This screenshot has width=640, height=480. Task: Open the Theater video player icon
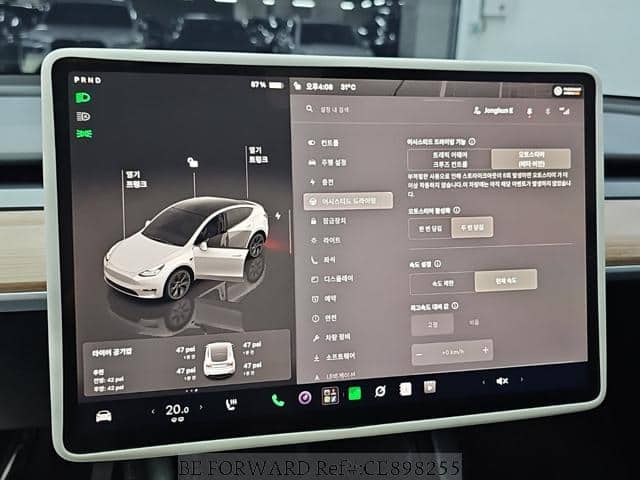(430, 387)
